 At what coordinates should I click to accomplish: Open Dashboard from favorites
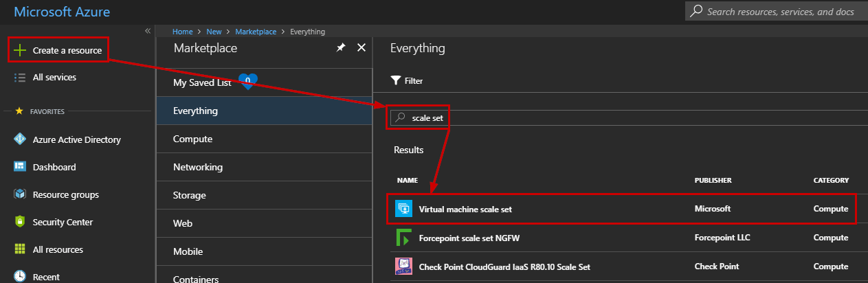point(54,167)
